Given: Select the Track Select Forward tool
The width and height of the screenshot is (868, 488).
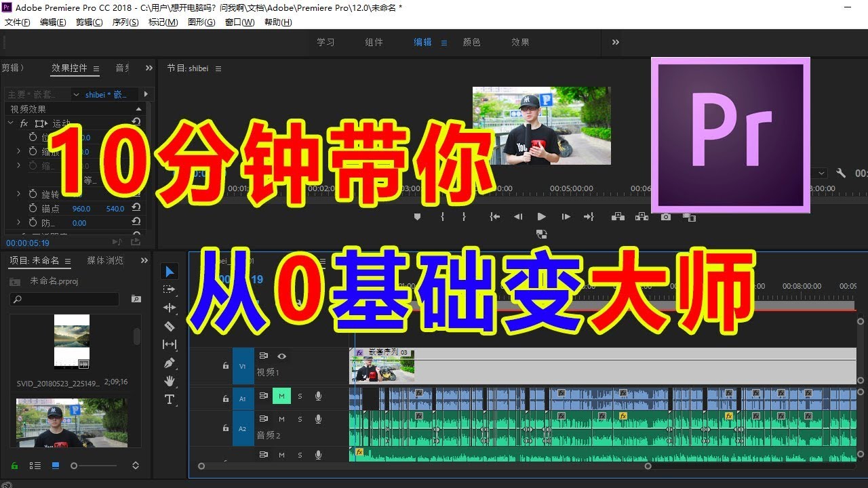Looking at the screenshot, I should pyautogui.click(x=170, y=289).
